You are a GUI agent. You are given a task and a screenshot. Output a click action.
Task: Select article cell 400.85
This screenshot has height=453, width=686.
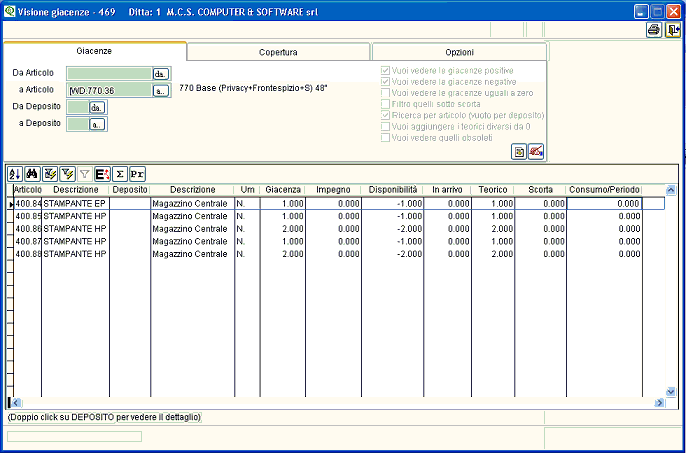(x=28, y=216)
